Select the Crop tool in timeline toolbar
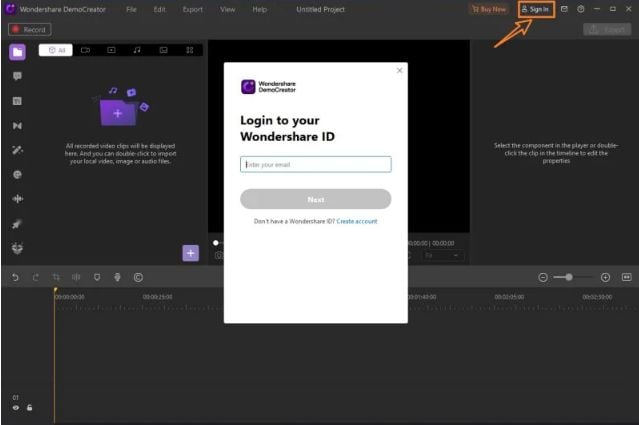Screen dimensions: 639x425 click(56, 277)
